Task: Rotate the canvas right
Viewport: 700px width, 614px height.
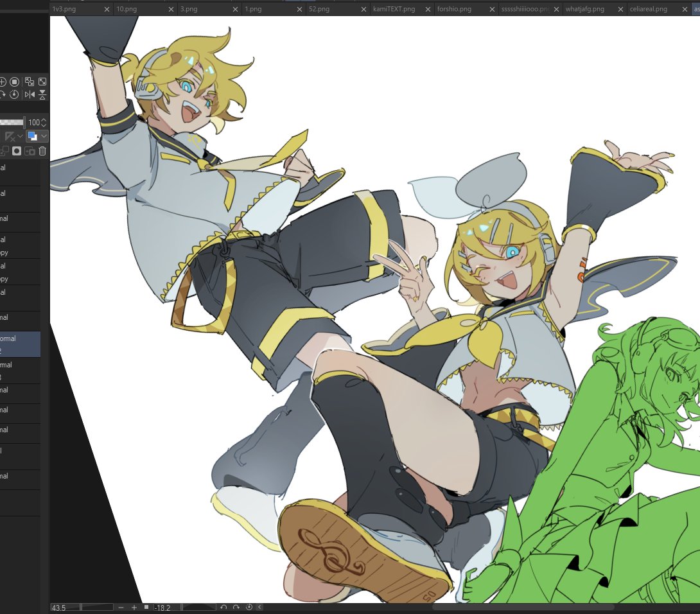Action: click(x=236, y=608)
